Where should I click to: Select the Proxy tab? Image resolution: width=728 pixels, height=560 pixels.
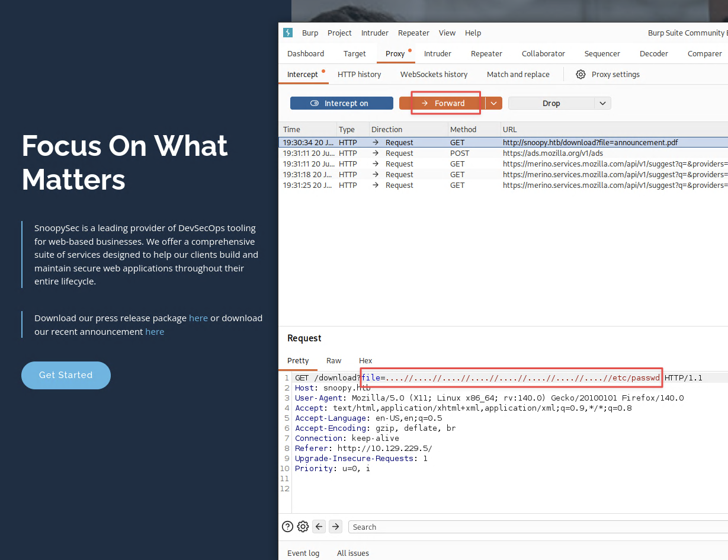[395, 53]
